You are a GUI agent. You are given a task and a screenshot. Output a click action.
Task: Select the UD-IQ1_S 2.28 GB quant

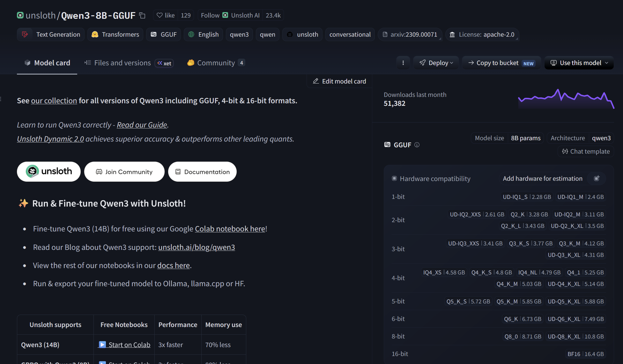[x=527, y=197]
